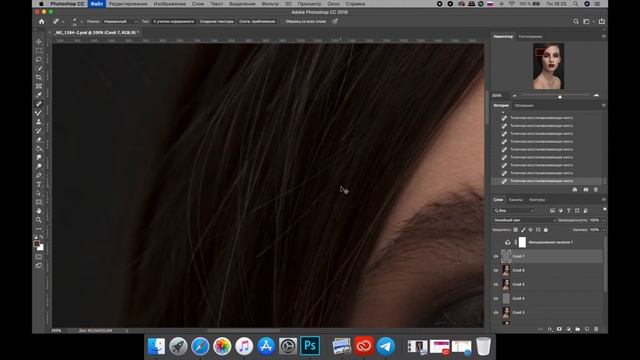Create new snapshot in History panel
640x360 pixels.
click(x=586, y=190)
